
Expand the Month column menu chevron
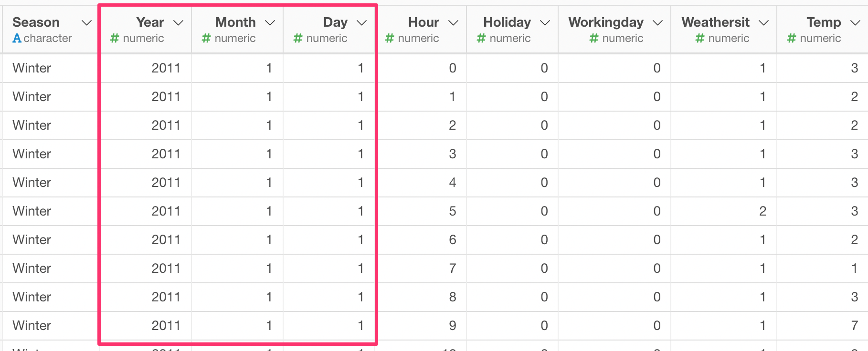point(270,23)
